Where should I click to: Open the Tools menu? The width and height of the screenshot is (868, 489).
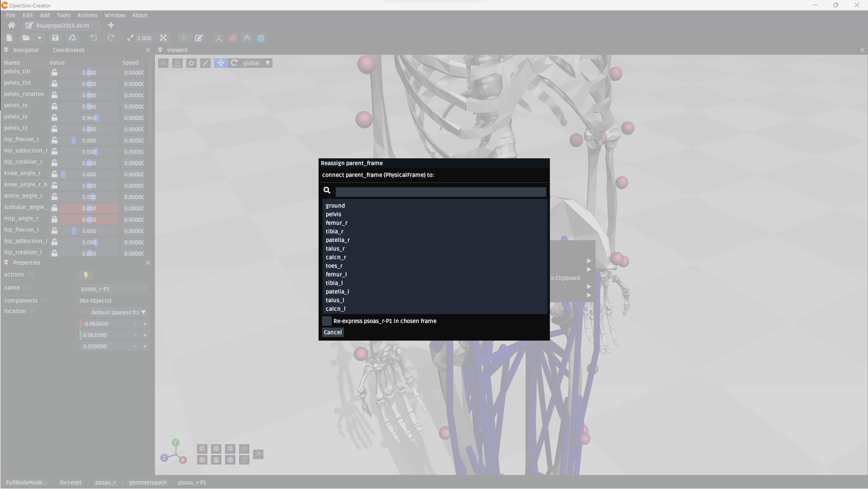[x=64, y=15]
